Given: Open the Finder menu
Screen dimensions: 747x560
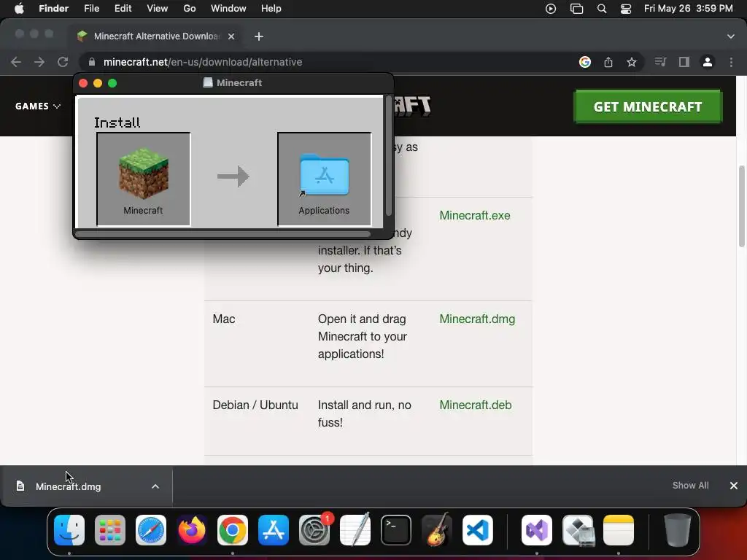Looking at the screenshot, I should (53, 9).
